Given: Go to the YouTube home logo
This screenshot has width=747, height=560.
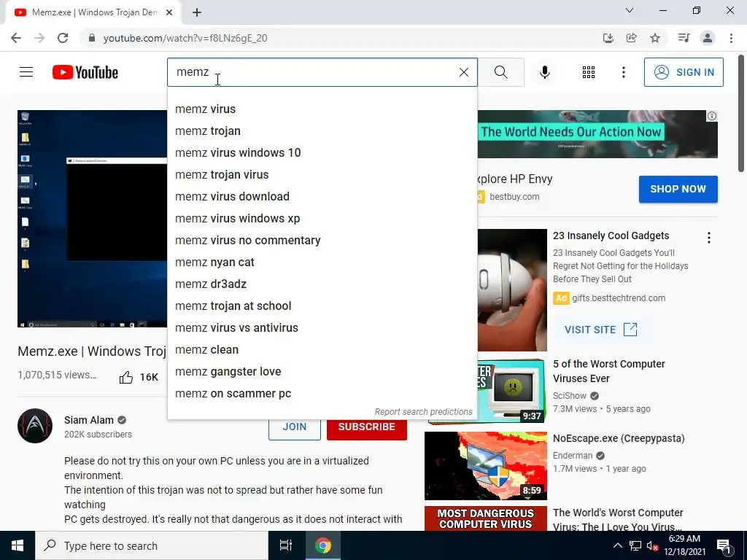Looking at the screenshot, I should (85, 72).
